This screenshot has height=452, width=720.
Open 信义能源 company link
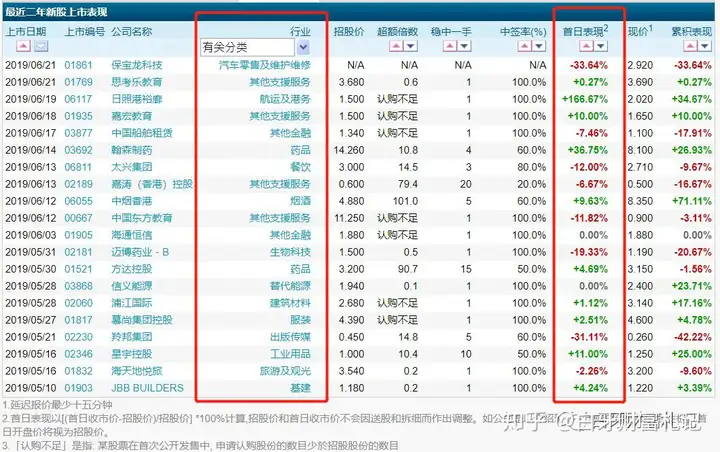131,286
